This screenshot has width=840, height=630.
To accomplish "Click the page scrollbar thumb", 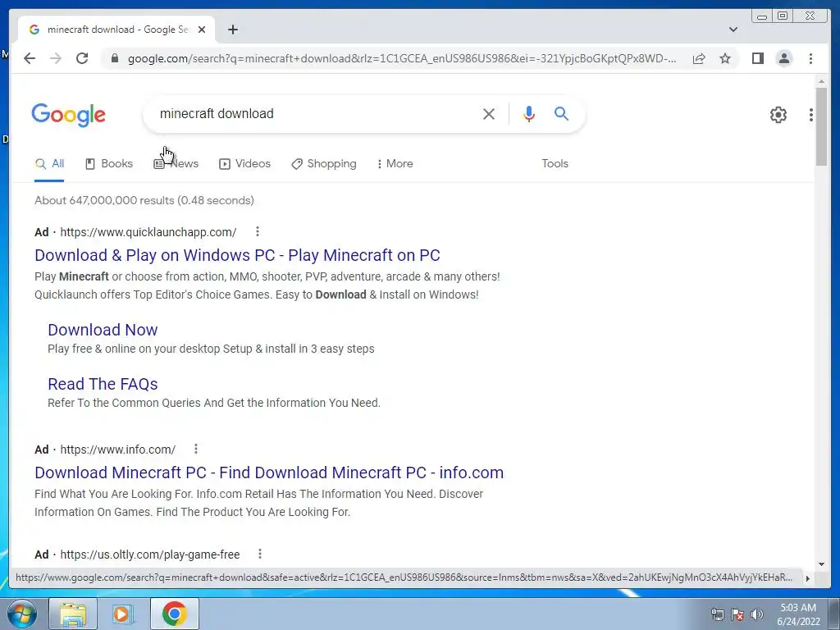I will [x=821, y=126].
